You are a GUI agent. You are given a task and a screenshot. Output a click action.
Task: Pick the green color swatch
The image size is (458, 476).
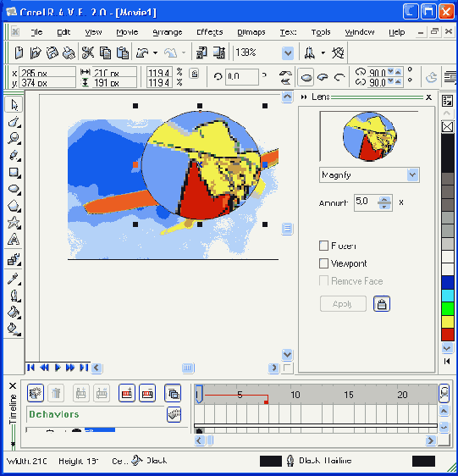click(x=447, y=309)
